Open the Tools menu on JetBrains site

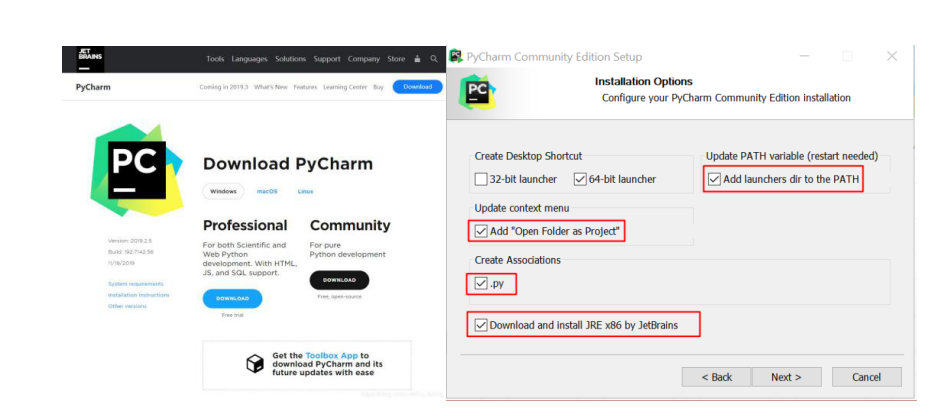[215, 59]
